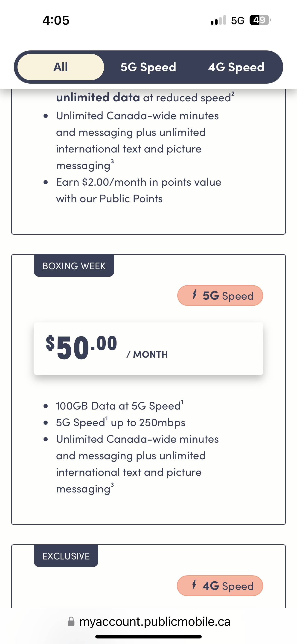Switch to the 4G Speed tab
The height and width of the screenshot is (644, 297).
[x=236, y=67]
